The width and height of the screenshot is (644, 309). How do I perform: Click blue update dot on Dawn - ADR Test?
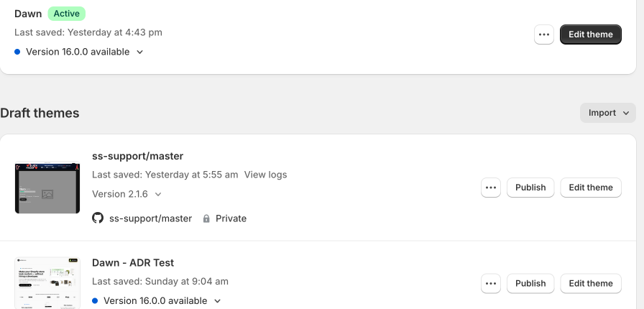pyautogui.click(x=95, y=301)
